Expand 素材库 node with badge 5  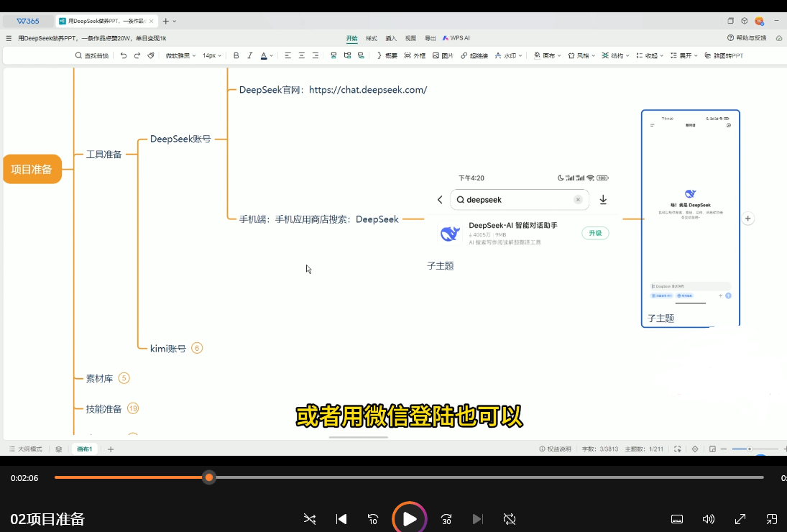pos(124,378)
